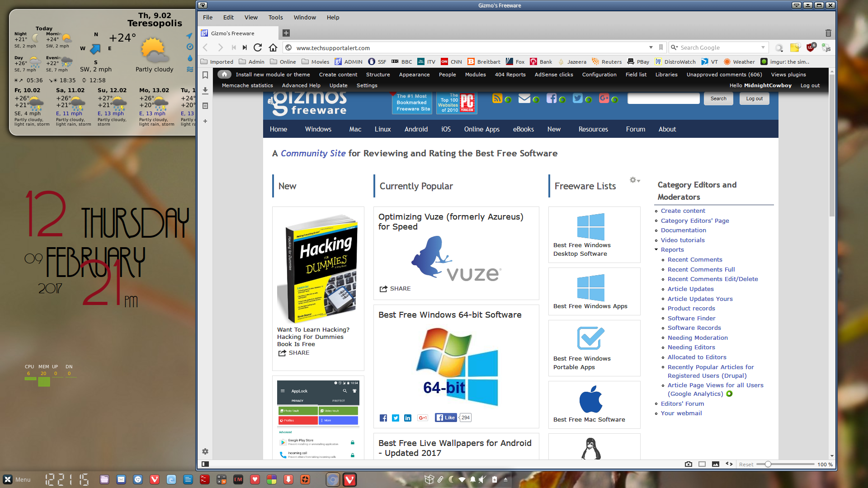Click the email envelope icon in site header

coord(524,99)
